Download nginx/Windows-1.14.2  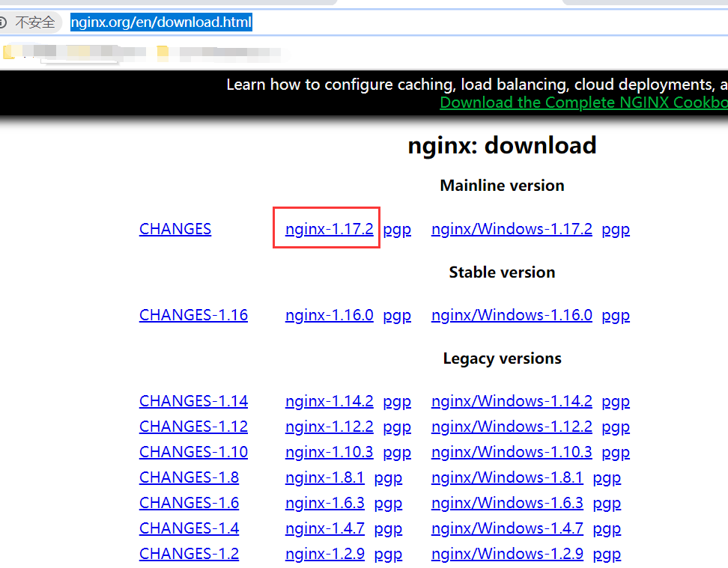[512, 401]
